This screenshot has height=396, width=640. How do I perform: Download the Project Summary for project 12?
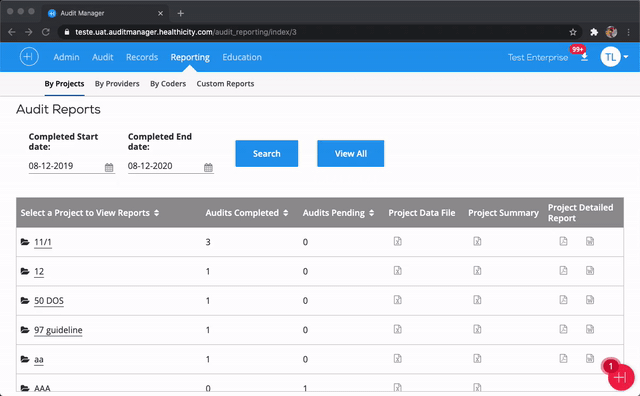tap(477, 271)
